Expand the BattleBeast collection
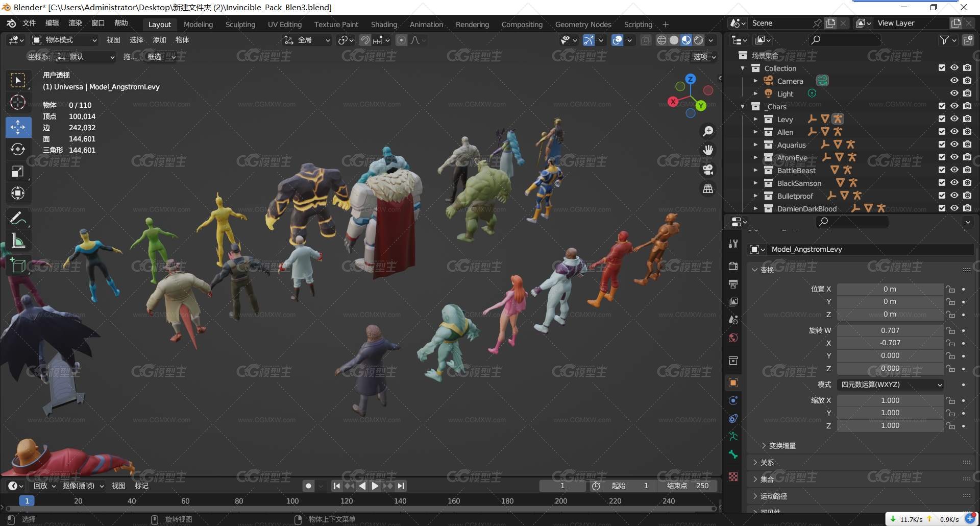 (755, 170)
